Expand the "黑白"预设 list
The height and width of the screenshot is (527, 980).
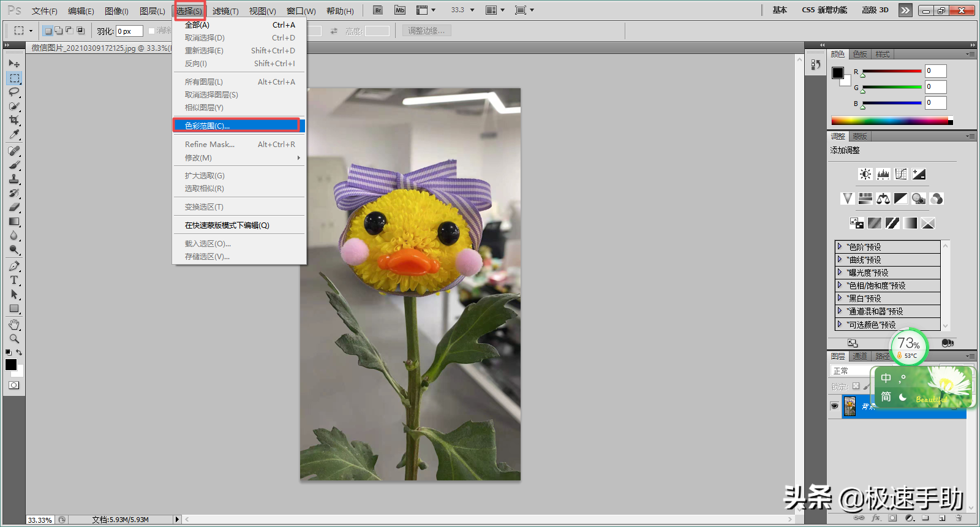click(x=840, y=298)
